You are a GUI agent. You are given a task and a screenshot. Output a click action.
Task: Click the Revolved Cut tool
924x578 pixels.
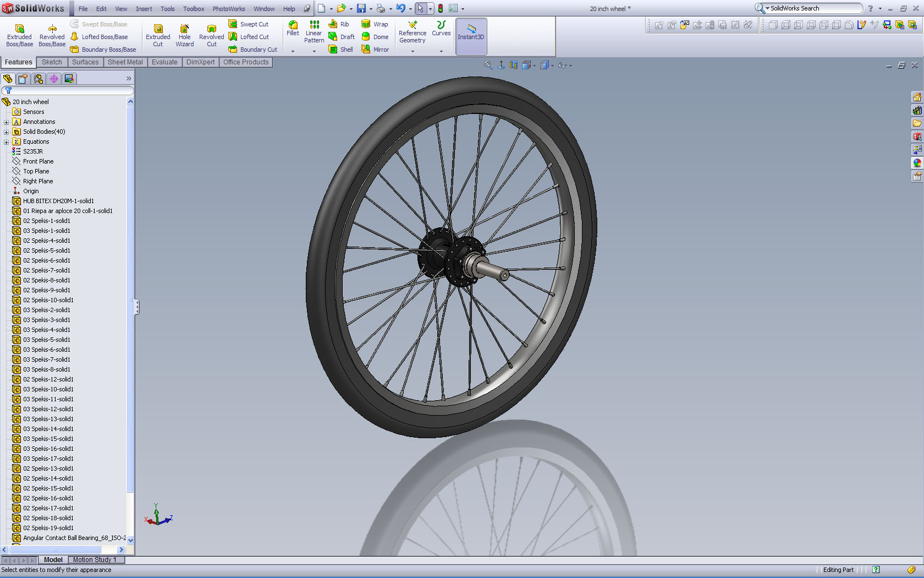point(212,36)
